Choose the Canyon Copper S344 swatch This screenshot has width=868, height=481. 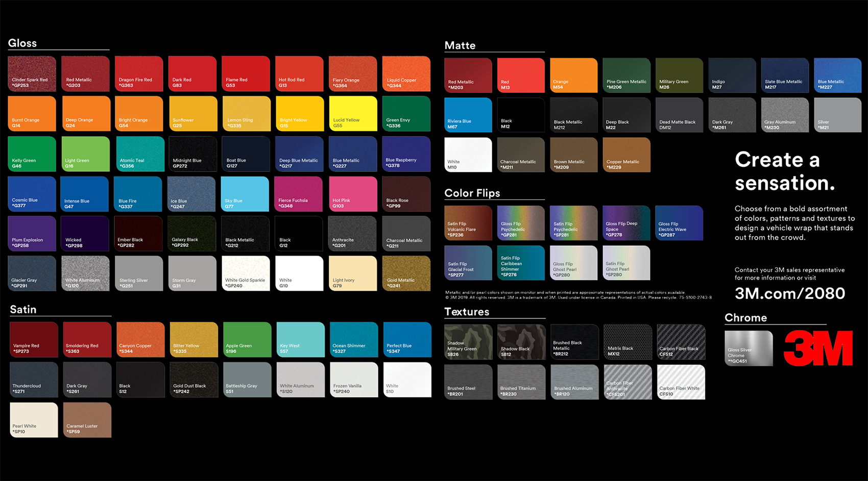click(141, 339)
